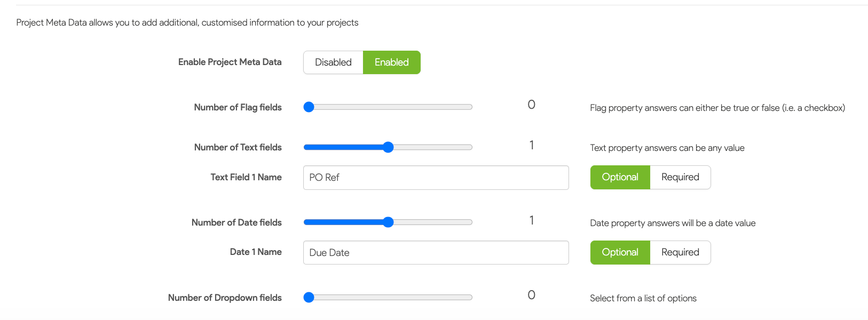Mark Text Field 1 as Optional
Image resolution: width=868 pixels, height=320 pixels.
620,177
